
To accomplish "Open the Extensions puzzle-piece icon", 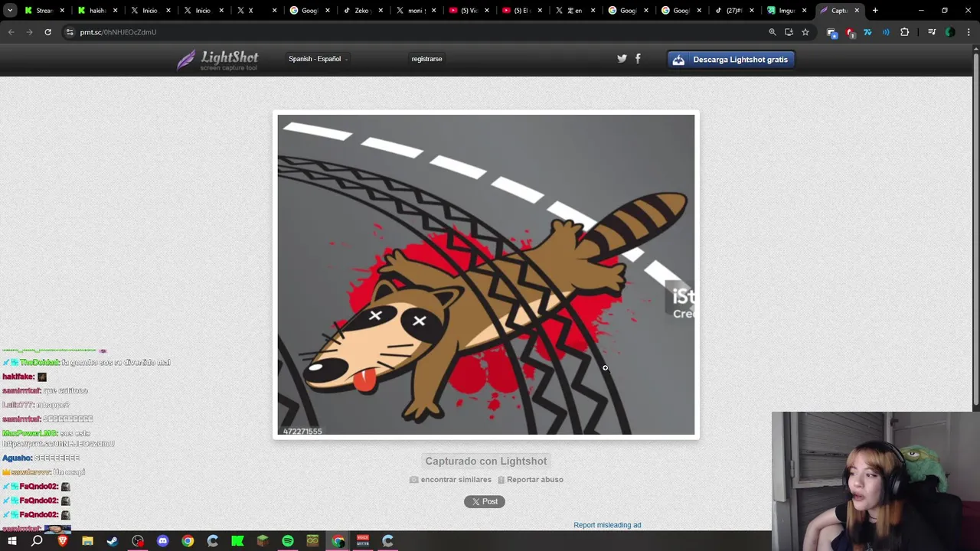I will (904, 32).
